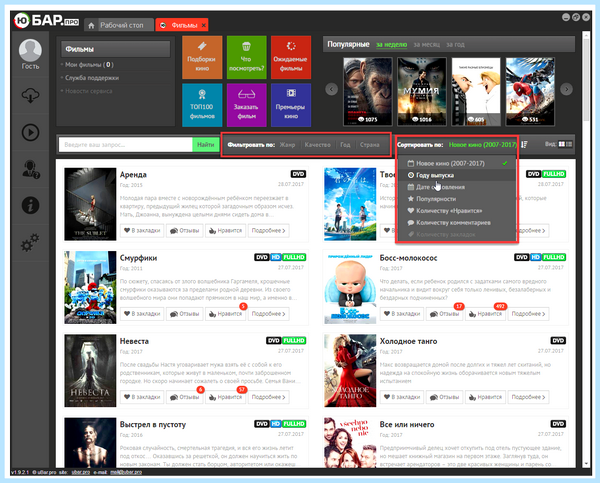Open Отзывы for Аренда
The width and height of the screenshot is (600, 483).
click(185, 230)
